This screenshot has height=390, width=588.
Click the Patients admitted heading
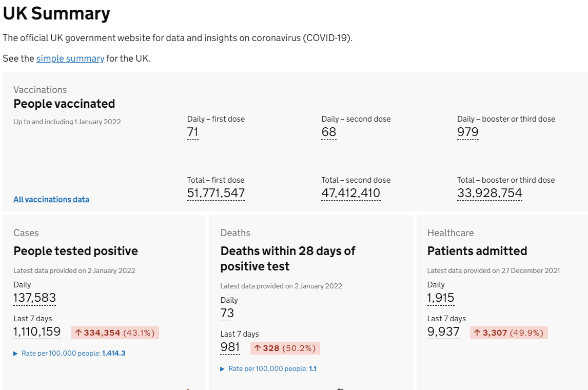click(477, 251)
